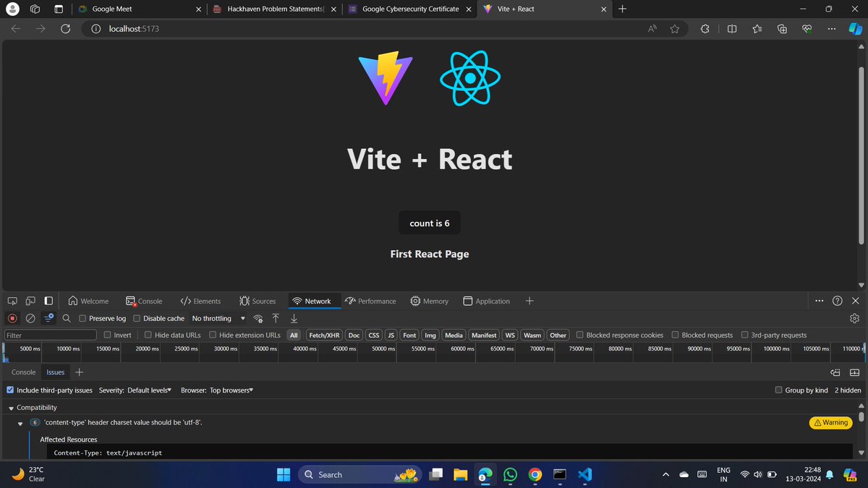This screenshot has width=868, height=488.
Task: Enable the Preserve log checkbox
Action: pyautogui.click(x=82, y=318)
